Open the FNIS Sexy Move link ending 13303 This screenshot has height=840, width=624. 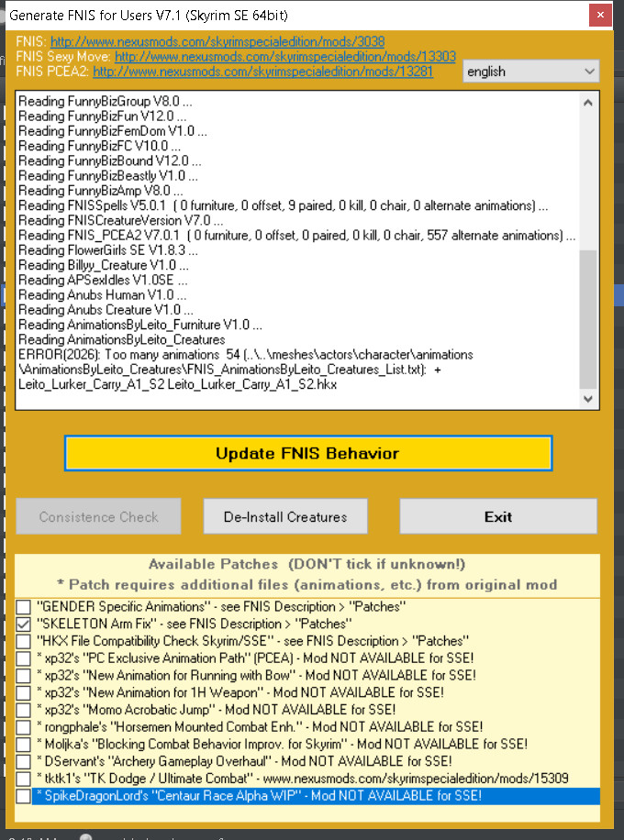coord(284,56)
